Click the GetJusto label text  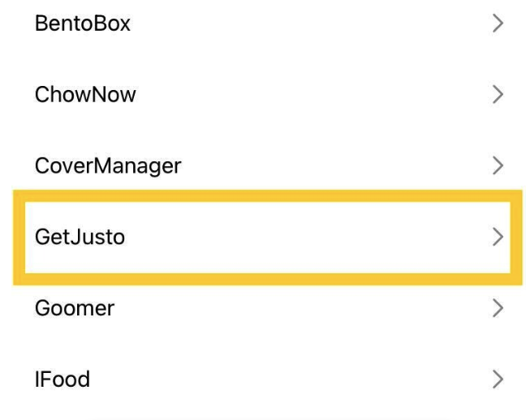[80, 238]
